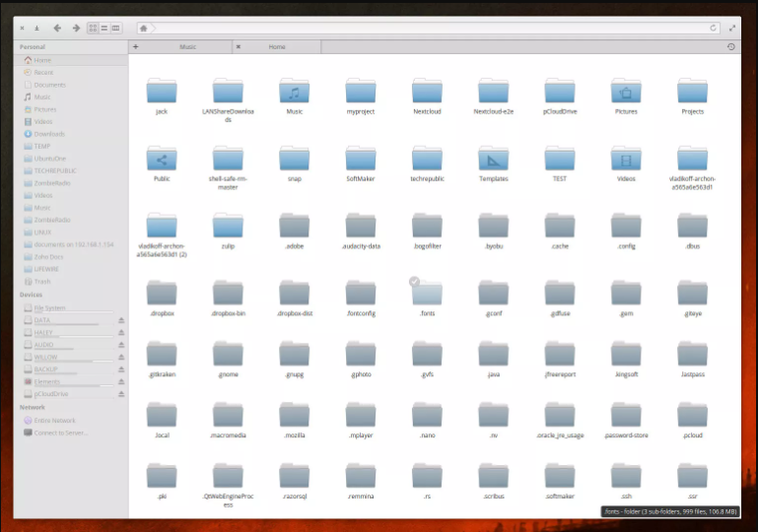Reload the folder with the refresh icon

pos(713,28)
